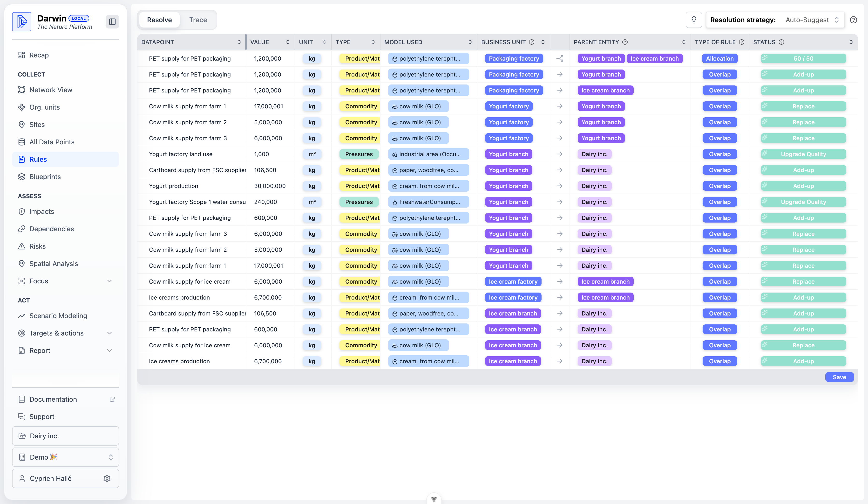Open Network View from sidebar
This screenshot has height=504, width=868.
click(x=51, y=90)
